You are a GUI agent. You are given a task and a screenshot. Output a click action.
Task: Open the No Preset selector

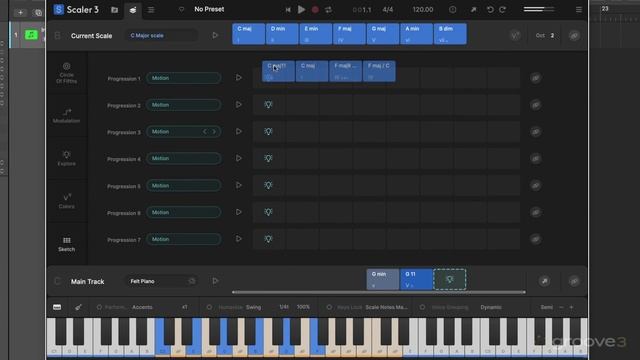point(209,9)
